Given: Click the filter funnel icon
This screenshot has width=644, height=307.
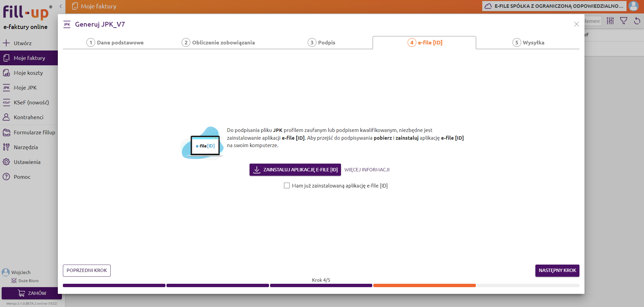Looking at the screenshot, I should click(x=623, y=21).
